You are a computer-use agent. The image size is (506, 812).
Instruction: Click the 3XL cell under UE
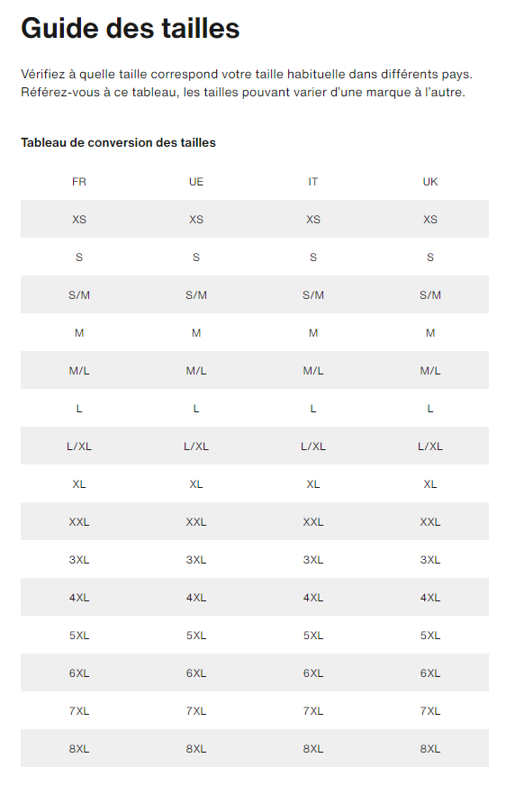196,560
